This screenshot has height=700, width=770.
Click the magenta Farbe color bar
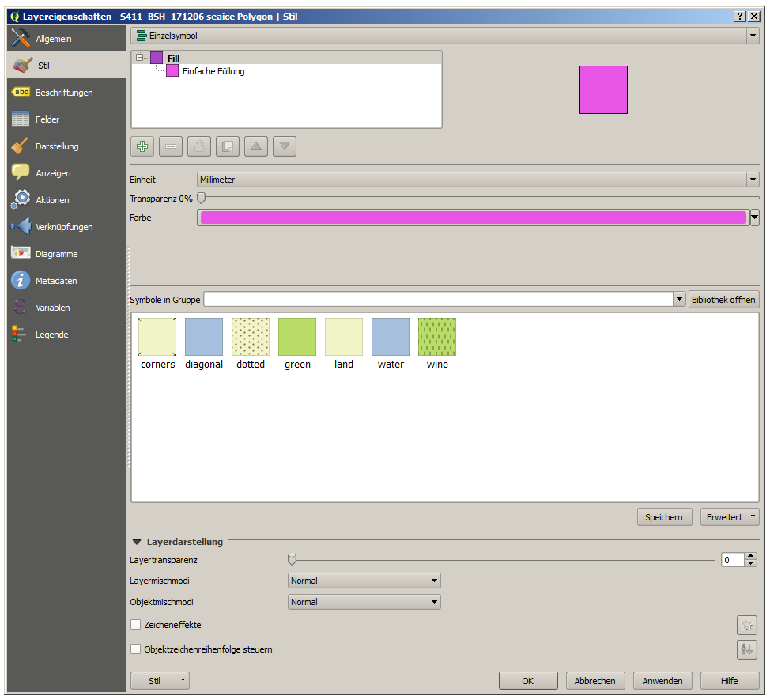pos(473,218)
